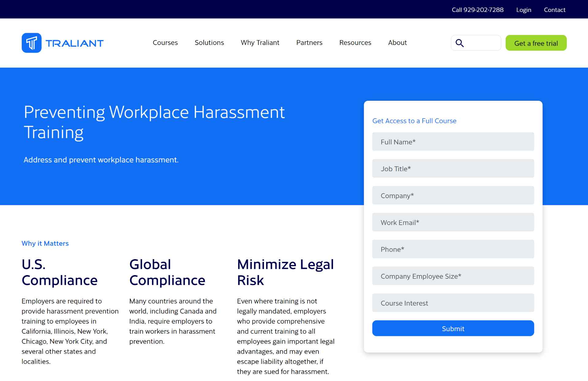Go to the Contact page link
588x381 pixels.
click(555, 10)
